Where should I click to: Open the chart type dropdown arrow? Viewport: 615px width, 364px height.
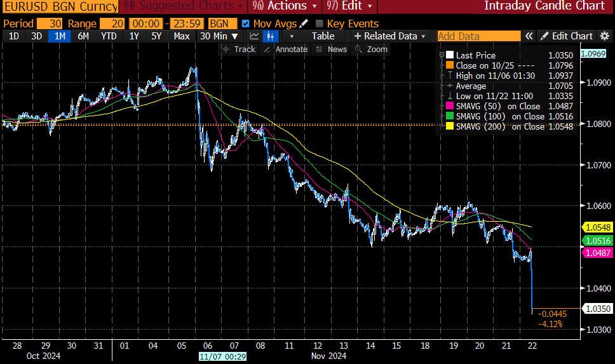(x=292, y=36)
